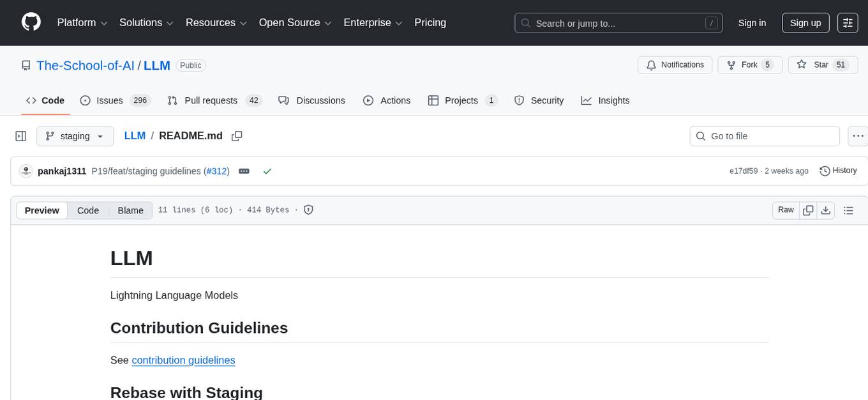
Task: Download the raw README file icon
Action: pos(826,210)
